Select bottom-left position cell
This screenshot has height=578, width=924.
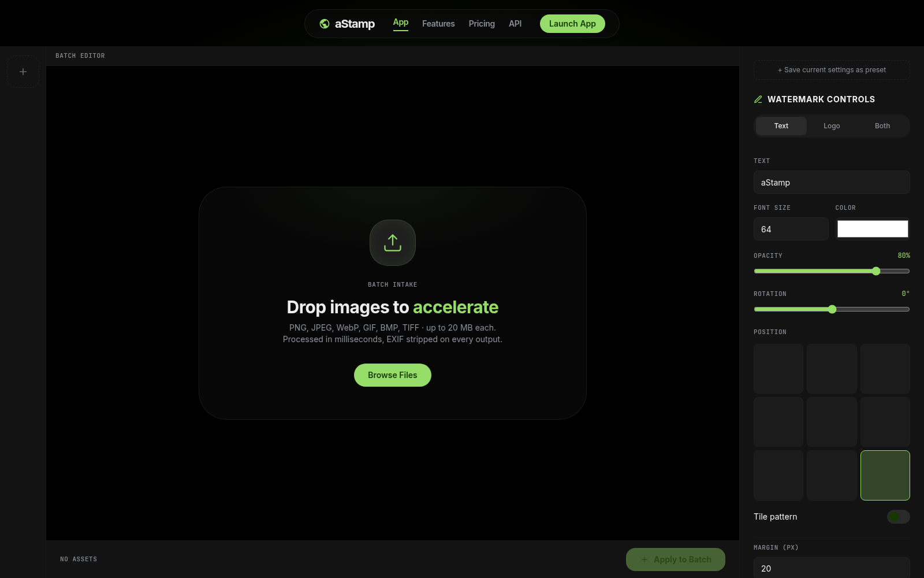pos(778,475)
